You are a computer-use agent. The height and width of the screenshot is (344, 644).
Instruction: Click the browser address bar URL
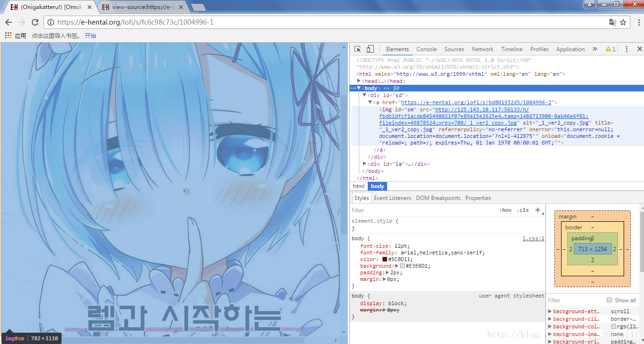pyautogui.click(x=135, y=22)
